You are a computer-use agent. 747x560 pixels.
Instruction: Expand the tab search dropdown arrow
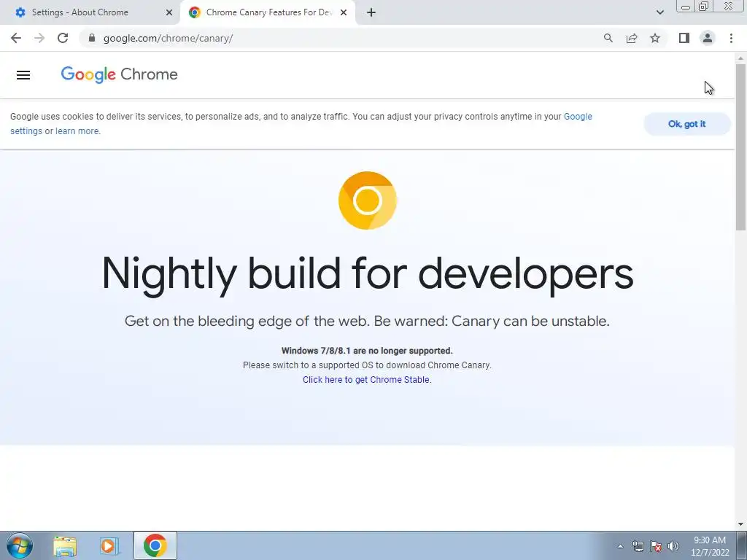(659, 12)
